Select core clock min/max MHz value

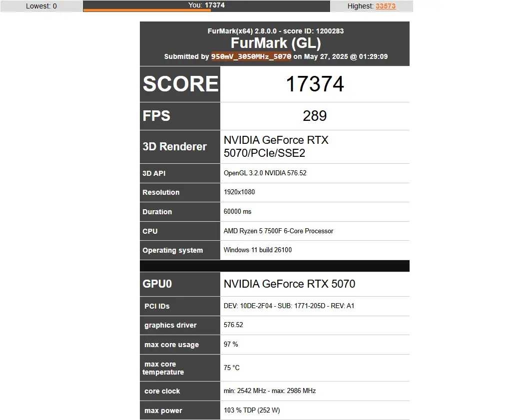269,391
